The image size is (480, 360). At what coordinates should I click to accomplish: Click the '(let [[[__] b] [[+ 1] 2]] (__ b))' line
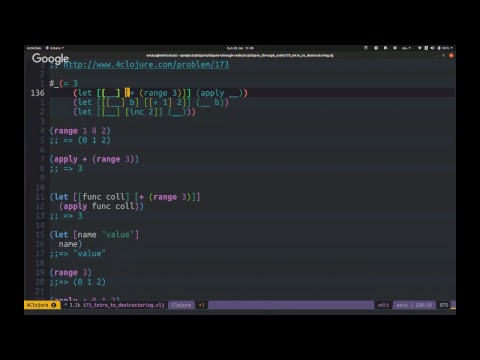(151, 102)
